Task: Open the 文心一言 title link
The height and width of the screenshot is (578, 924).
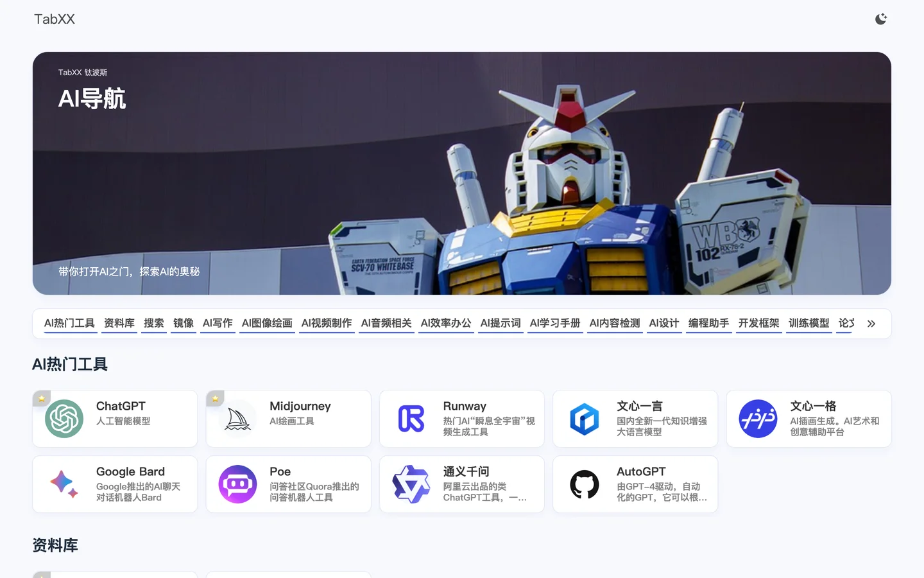Action: 640,407
